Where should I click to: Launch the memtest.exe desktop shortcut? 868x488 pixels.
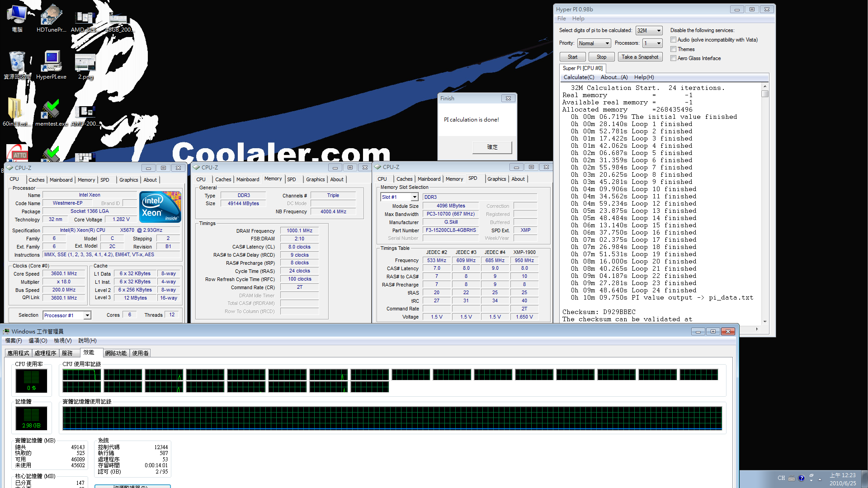point(51,113)
